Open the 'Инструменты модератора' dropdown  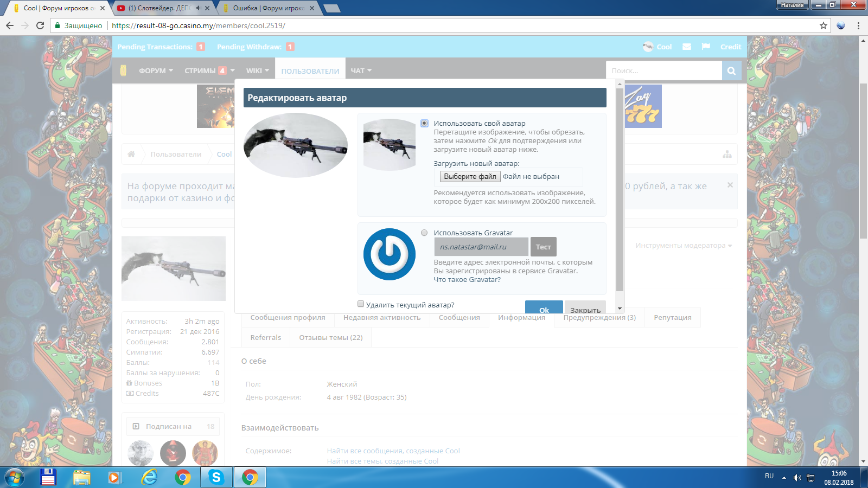(684, 245)
